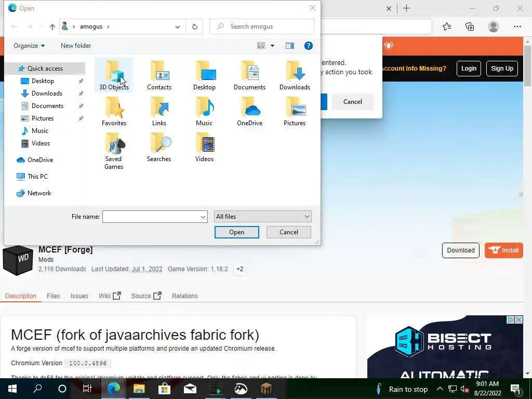Screen dimensions: 532x399
Task: Open File Explorer from taskbar
Action: tap(139, 389)
